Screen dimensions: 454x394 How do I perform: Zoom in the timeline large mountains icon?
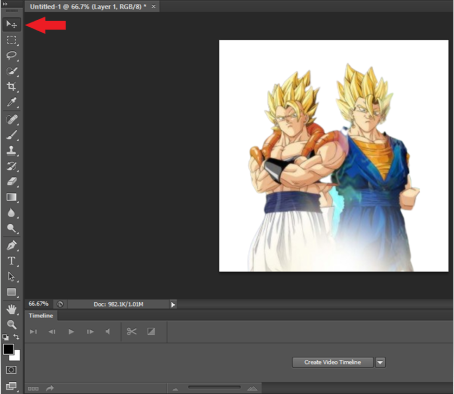252,388
